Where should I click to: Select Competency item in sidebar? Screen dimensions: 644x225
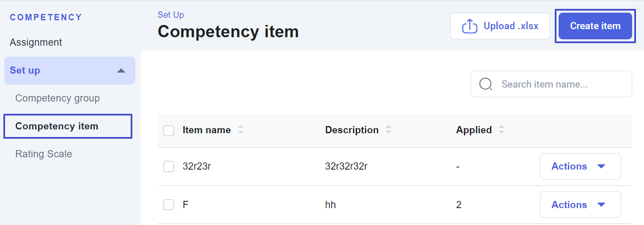click(x=57, y=126)
